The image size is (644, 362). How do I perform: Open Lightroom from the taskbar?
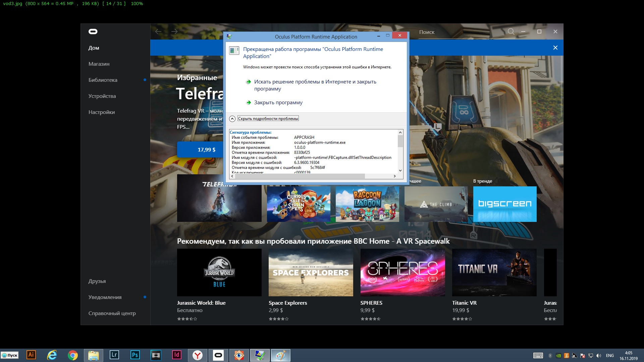tap(114, 355)
